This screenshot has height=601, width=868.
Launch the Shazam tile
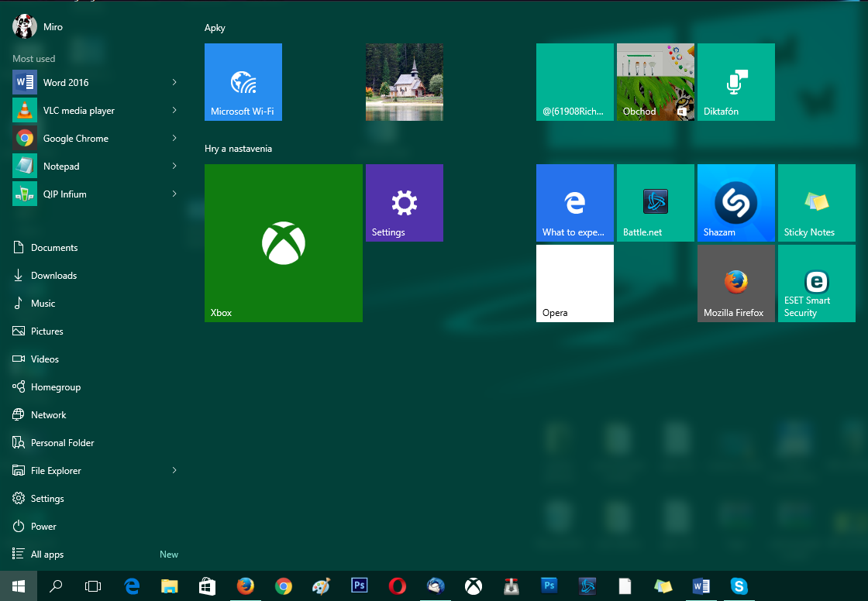[x=735, y=203]
